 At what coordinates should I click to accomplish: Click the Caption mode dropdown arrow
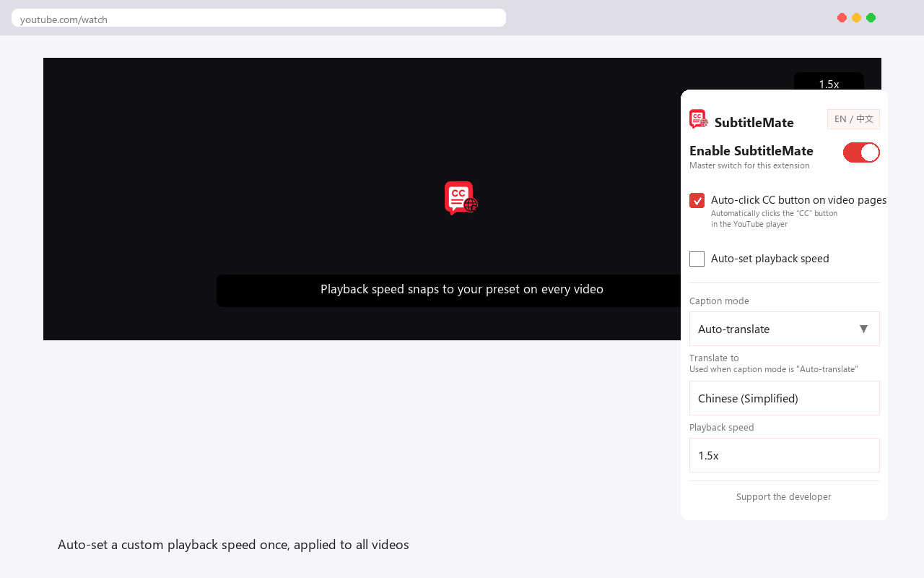pos(863,329)
